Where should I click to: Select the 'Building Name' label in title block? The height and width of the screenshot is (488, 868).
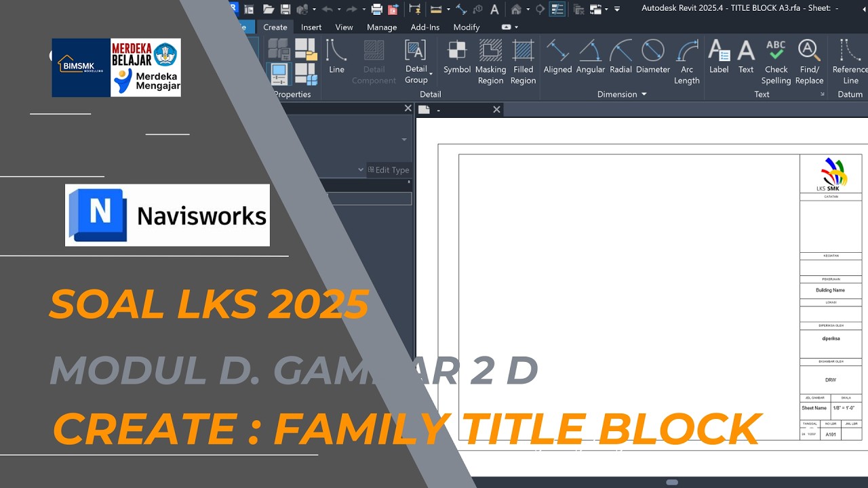831,290
